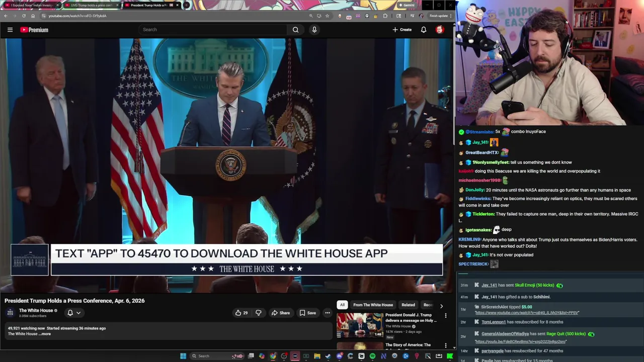This screenshot has width=644, height=362.
Task: Select From The White House chip
Action: point(373,305)
